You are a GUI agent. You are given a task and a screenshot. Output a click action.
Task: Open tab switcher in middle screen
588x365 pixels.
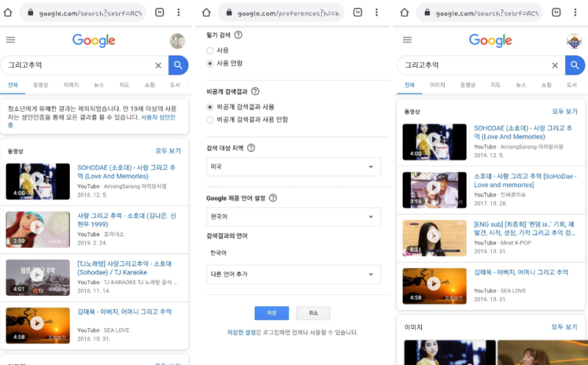pos(358,13)
